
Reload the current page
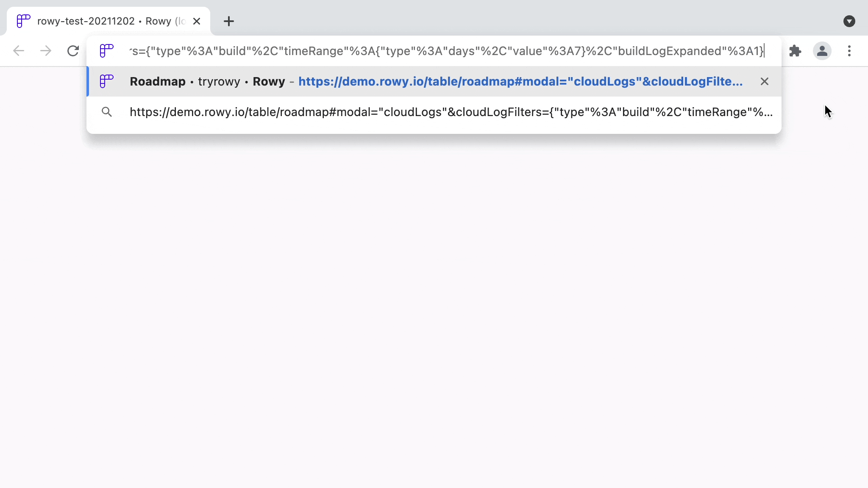[73, 51]
